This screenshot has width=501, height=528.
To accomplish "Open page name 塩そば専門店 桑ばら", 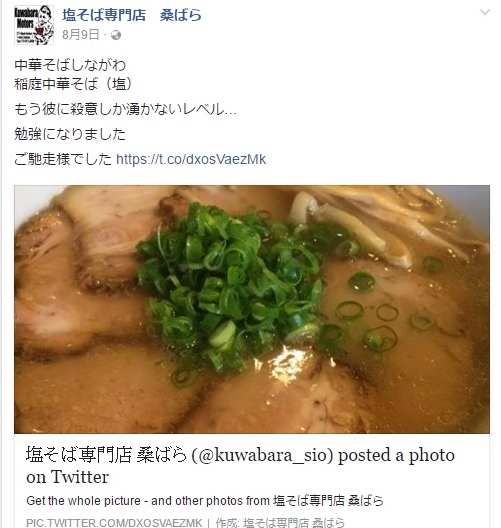I will click(x=132, y=15).
